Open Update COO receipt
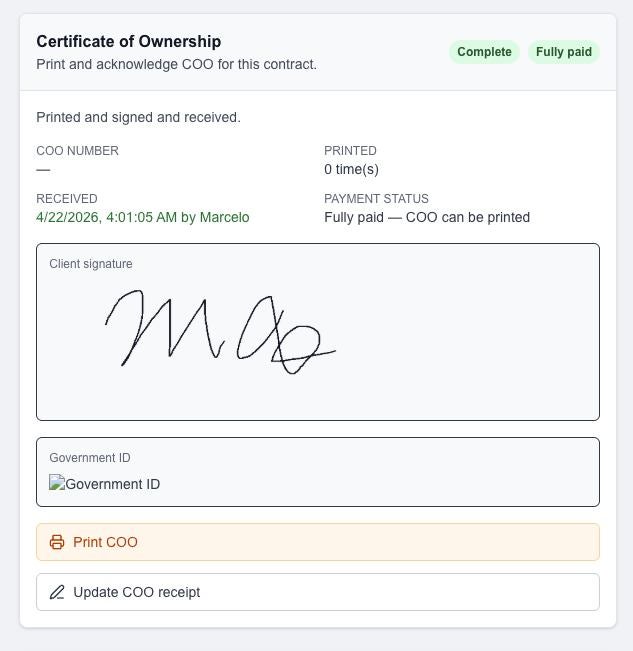 318,592
